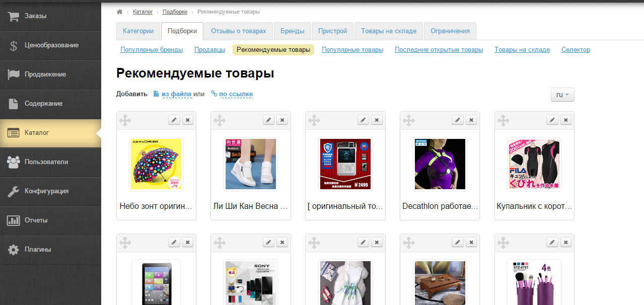The image size is (644, 305).
Task: Open the FILA swimsuit thumbnail
Action: point(535,164)
